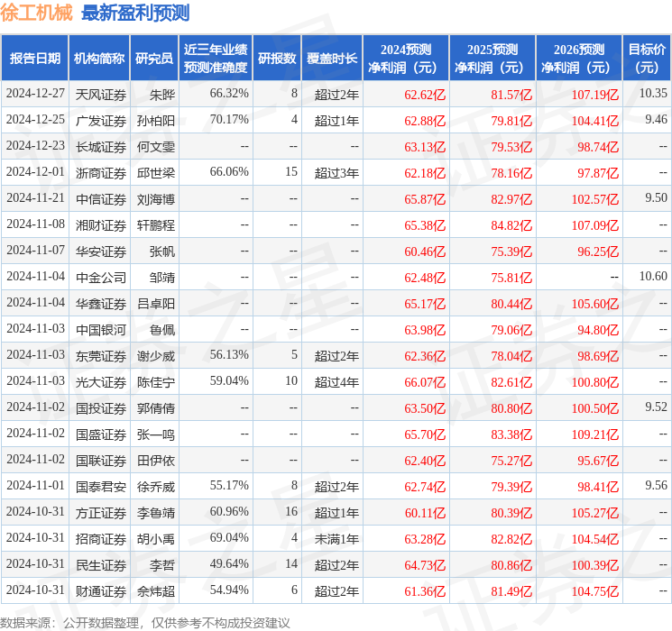Click the 2025预测净利润 column header
Image resolution: width=672 pixels, height=631 pixels.
click(x=492, y=59)
